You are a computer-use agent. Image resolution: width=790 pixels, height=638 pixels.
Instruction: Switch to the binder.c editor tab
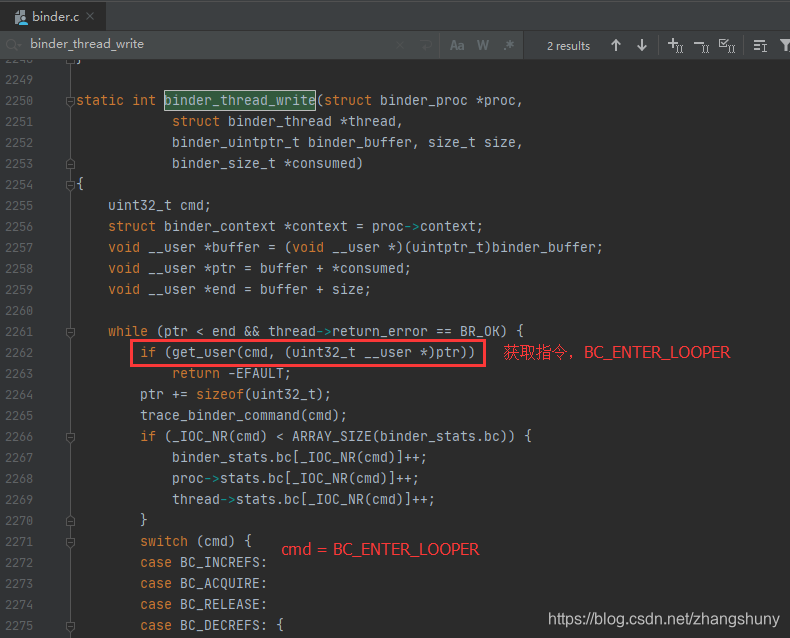point(53,17)
